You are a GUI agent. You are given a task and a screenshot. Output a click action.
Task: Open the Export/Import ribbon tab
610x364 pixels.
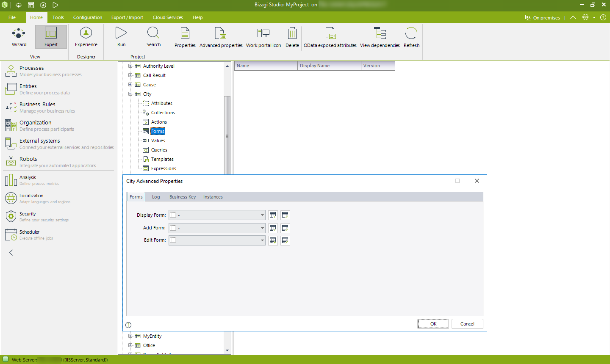(127, 17)
